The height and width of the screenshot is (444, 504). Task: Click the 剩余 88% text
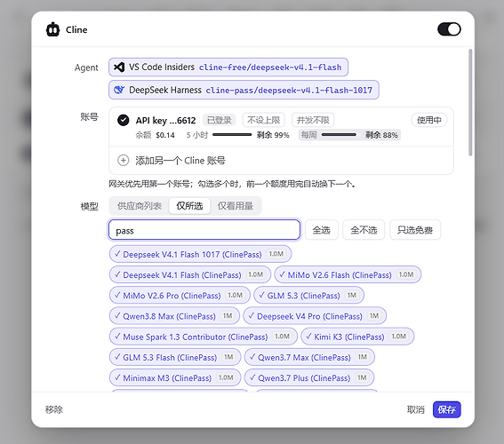[381, 135]
